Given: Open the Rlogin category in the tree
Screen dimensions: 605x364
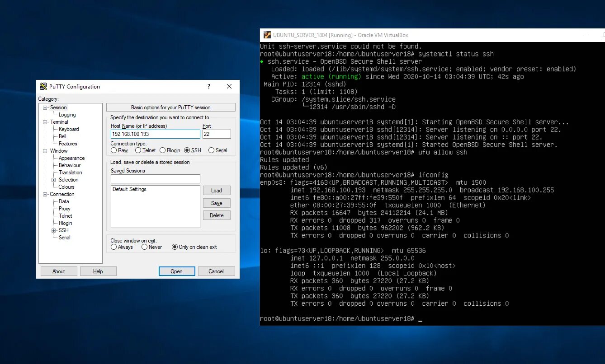Looking at the screenshot, I should (66, 223).
